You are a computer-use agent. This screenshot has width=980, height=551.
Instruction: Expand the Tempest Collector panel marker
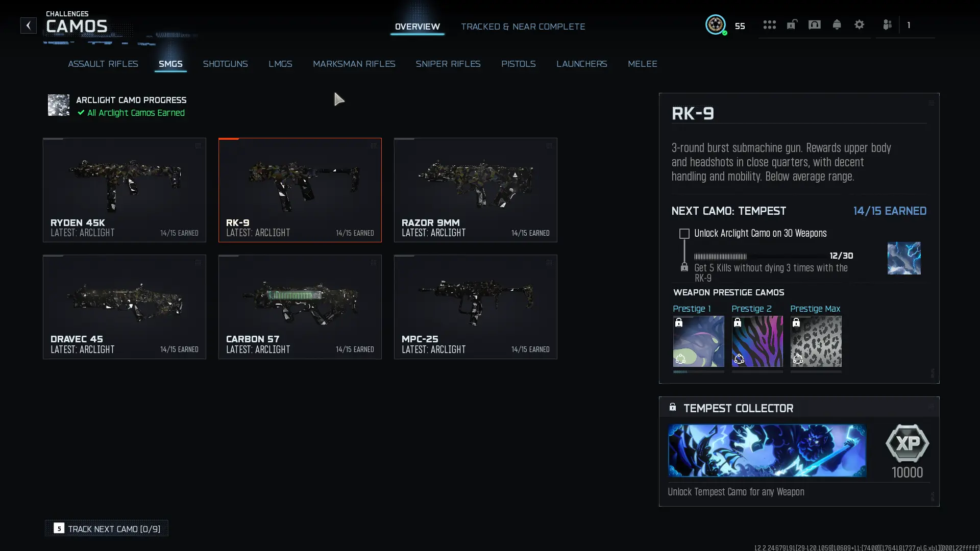tap(932, 406)
